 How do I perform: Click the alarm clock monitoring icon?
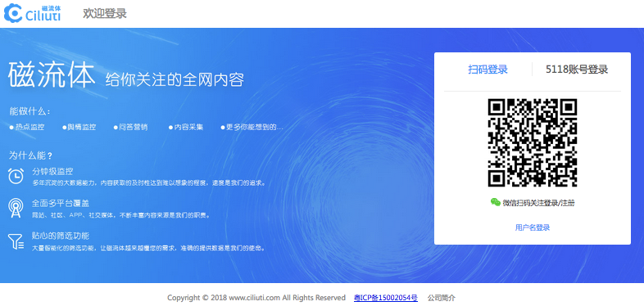coord(16,176)
